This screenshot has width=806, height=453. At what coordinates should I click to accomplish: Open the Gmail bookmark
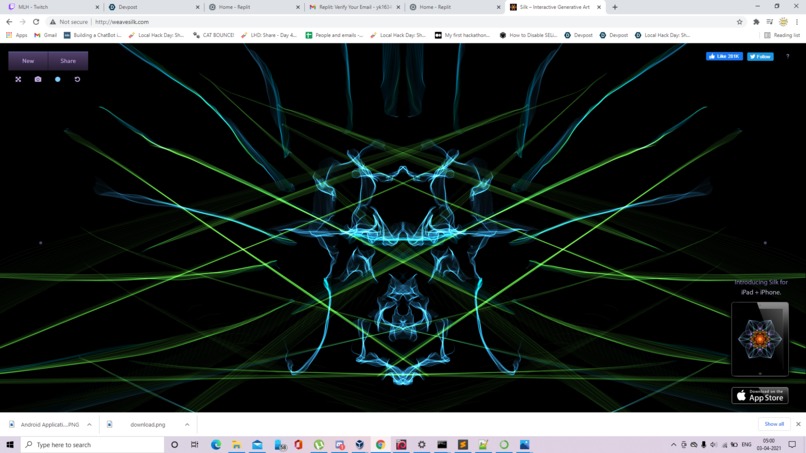[45, 35]
